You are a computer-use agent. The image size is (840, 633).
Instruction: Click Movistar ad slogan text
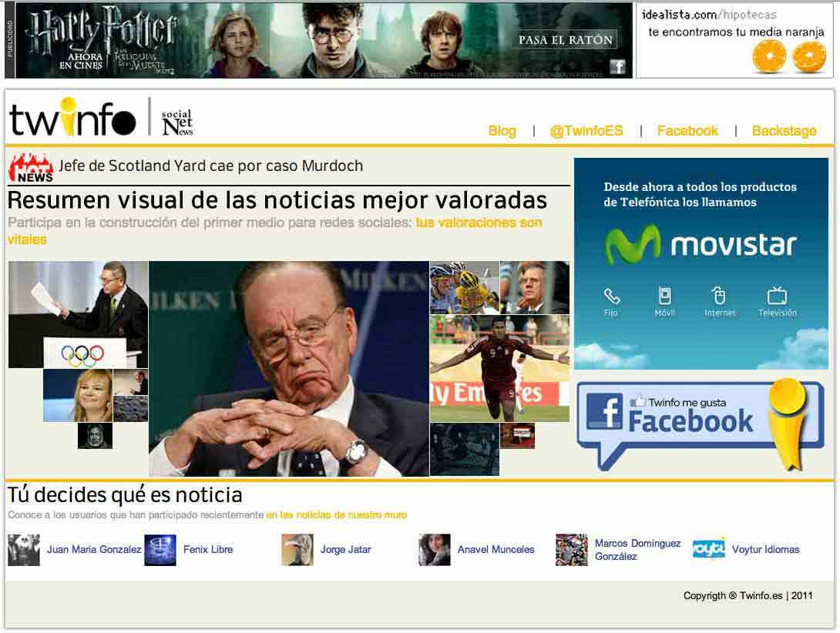click(700, 194)
